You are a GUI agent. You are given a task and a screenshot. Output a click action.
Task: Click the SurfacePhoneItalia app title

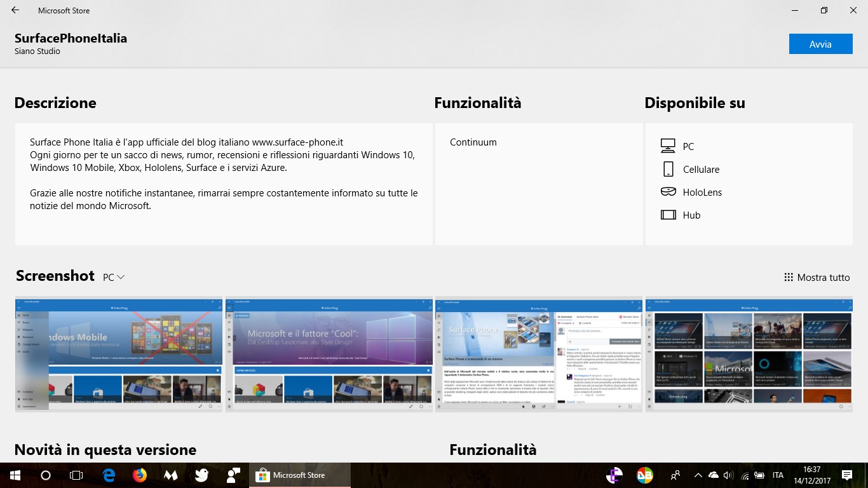71,38
